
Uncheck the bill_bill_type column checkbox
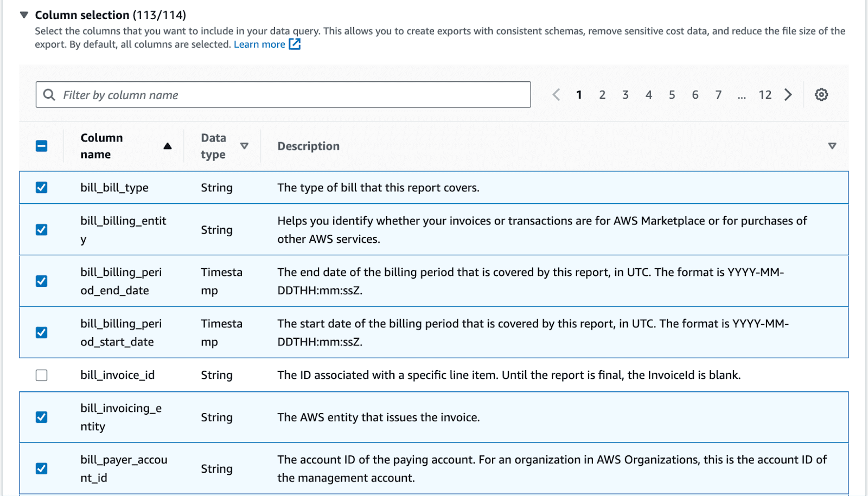[x=42, y=188]
